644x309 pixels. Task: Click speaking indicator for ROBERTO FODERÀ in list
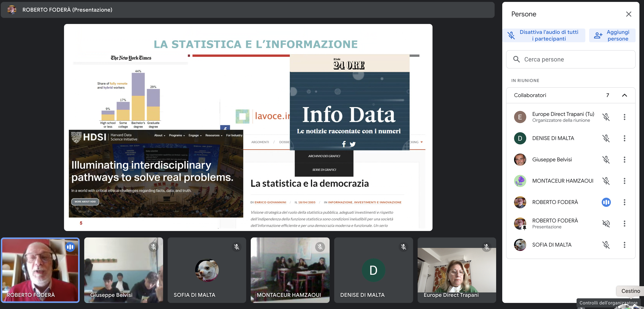point(606,202)
